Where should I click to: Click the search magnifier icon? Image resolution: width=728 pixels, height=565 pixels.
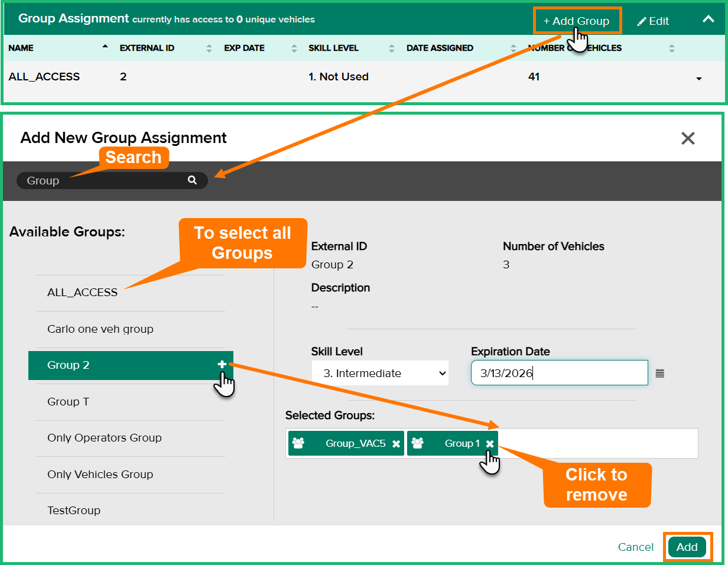tap(192, 180)
